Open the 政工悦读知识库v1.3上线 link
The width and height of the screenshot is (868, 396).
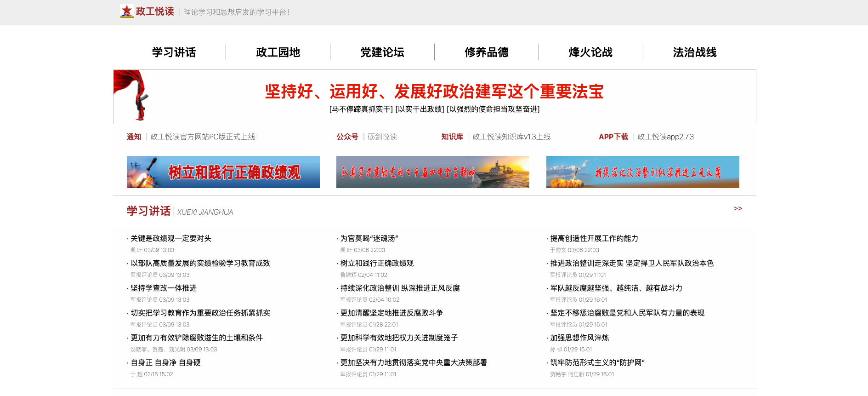[511, 137]
